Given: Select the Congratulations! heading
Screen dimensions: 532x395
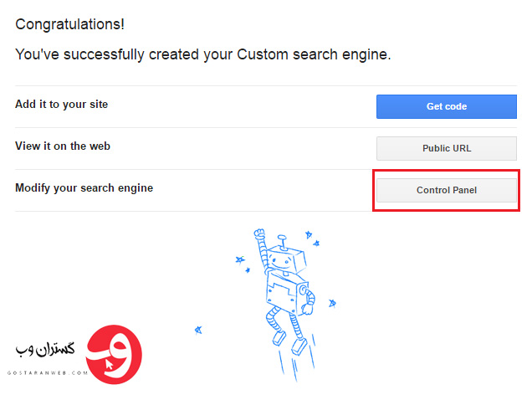Looking at the screenshot, I should 70,24.
